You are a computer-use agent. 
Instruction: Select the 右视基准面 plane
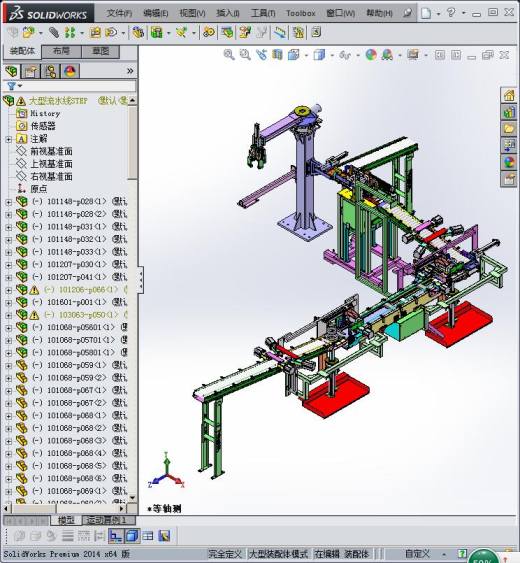pos(44,176)
